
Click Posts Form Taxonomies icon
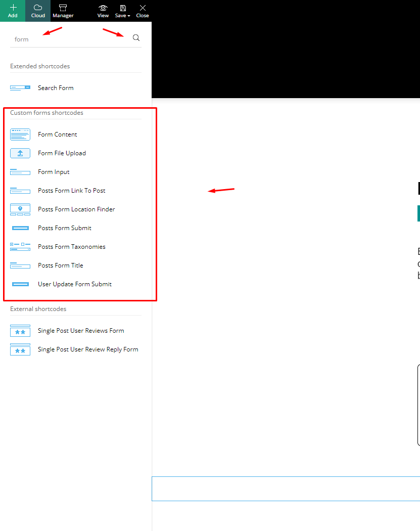(20, 247)
